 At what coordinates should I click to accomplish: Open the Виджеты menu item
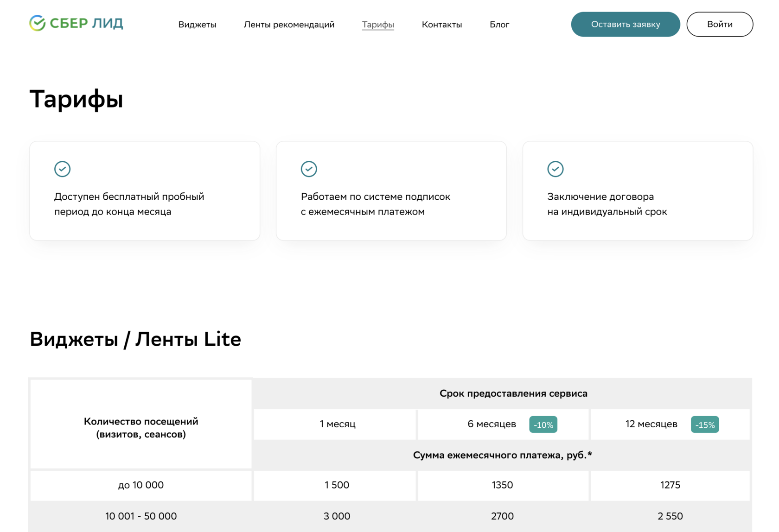click(197, 25)
